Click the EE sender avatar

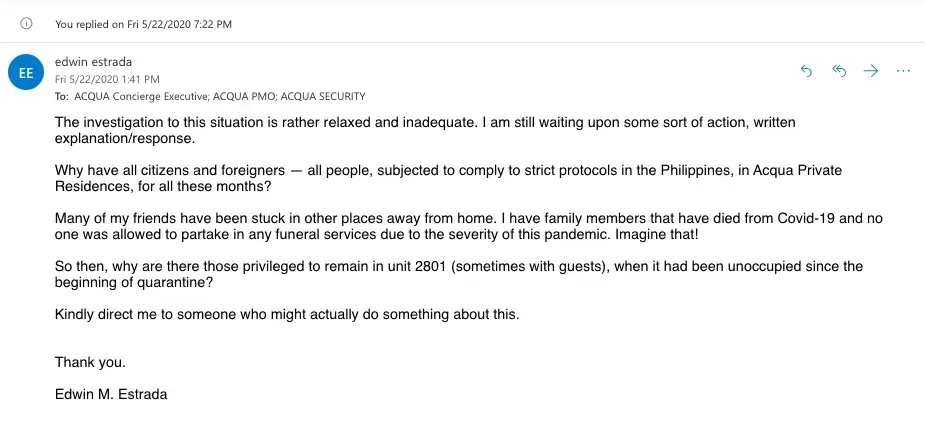click(26, 73)
